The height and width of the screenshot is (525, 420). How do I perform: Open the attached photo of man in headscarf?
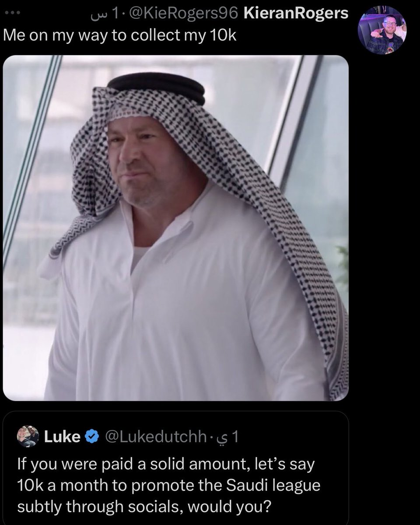[x=175, y=228]
